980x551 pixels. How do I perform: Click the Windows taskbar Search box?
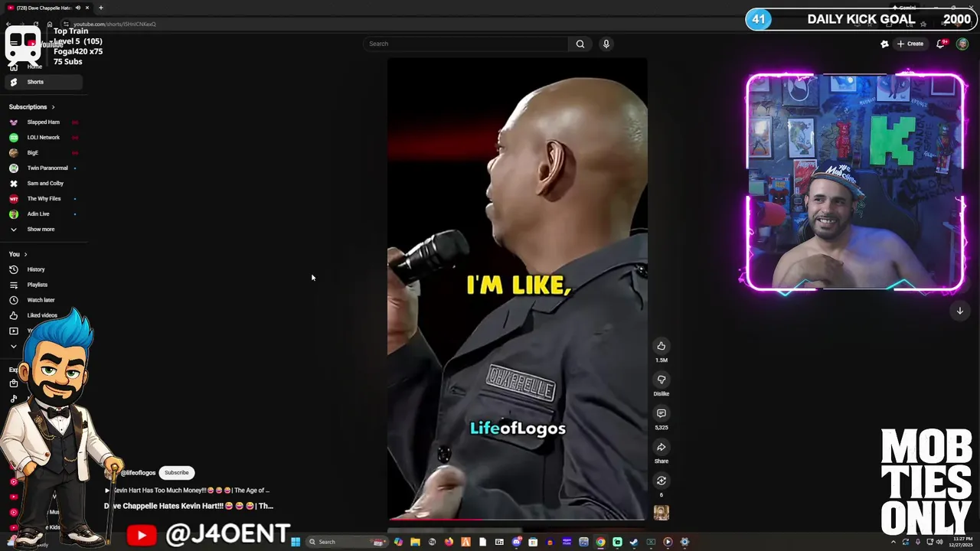click(347, 542)
